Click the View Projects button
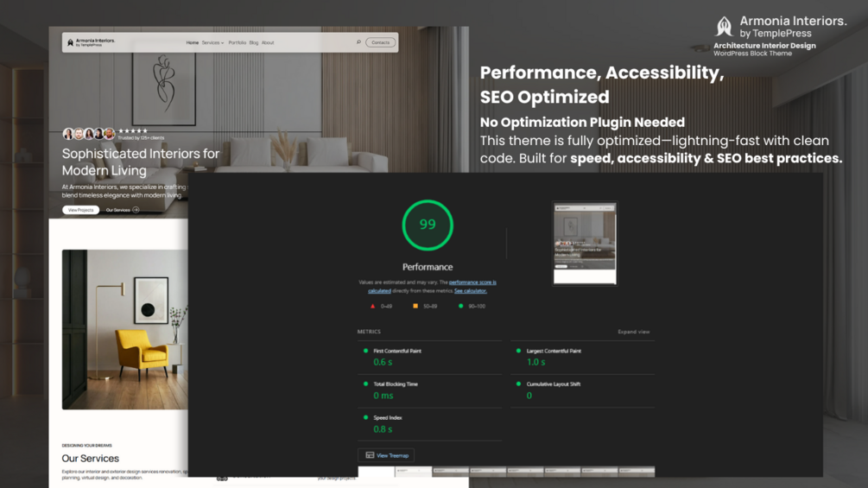Screen dimensions: 868x488 tap(81, 210)
